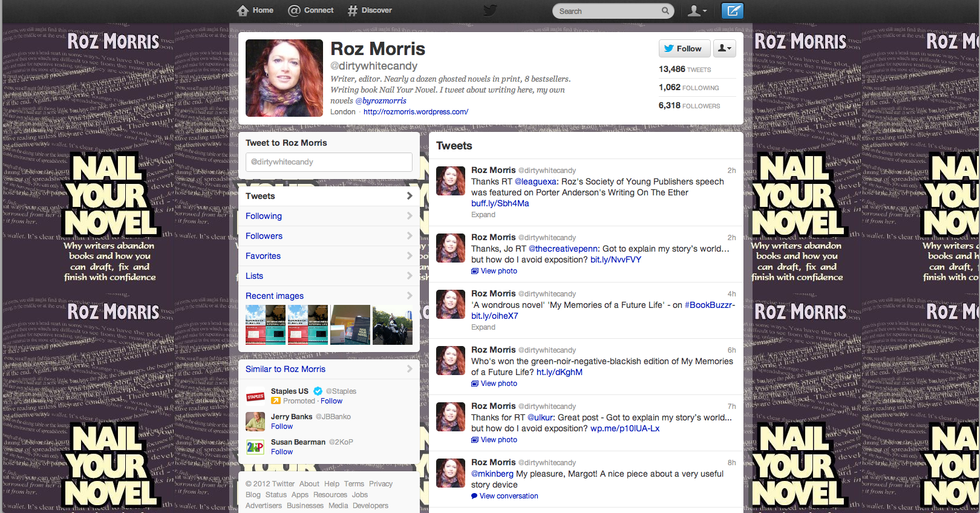Follow Staples US from suggestions
The image size is (980, 513).
point(332,401)
